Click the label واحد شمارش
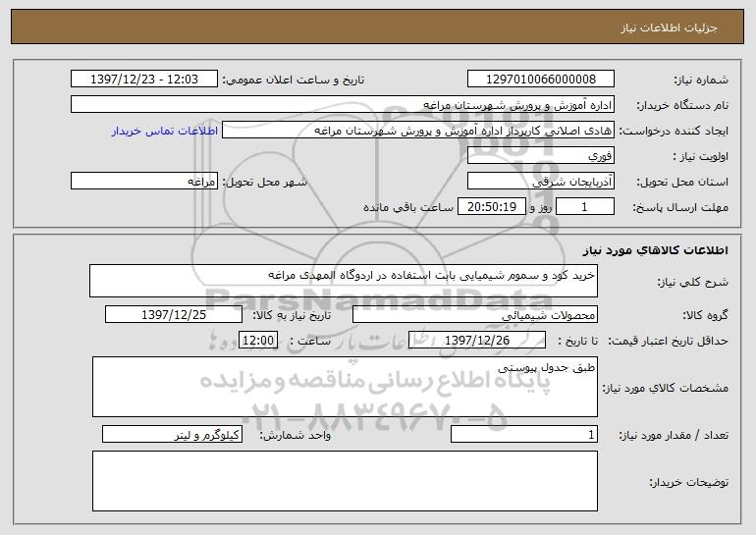 click(296, 435)
